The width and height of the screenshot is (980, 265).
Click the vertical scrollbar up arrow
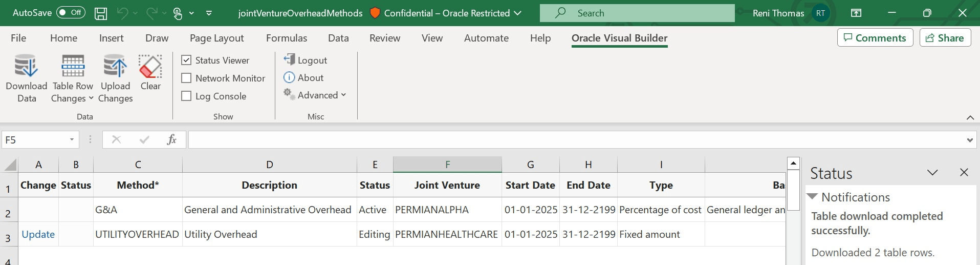[x=793, y=164]
